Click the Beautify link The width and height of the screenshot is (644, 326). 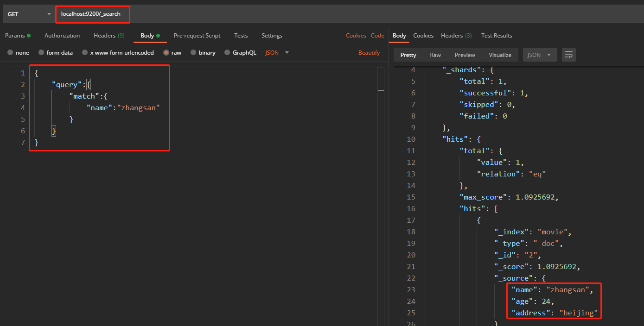coord(369,53)
